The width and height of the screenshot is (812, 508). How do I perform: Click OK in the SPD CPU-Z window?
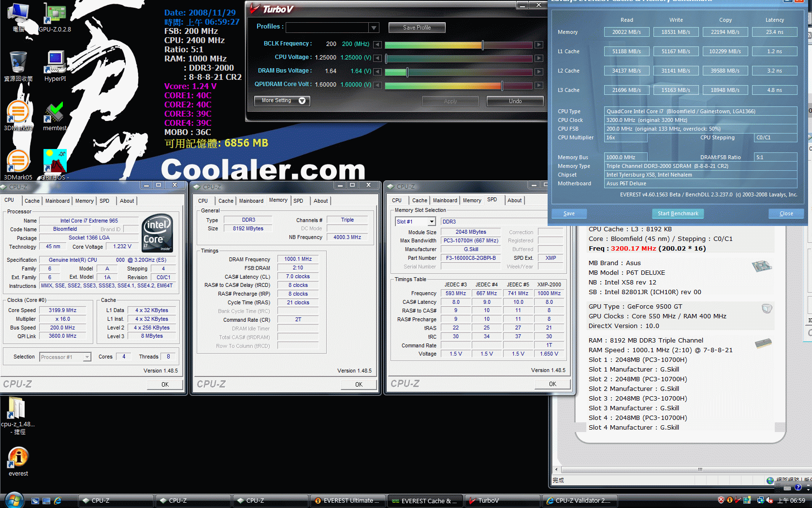coord(552,384)
